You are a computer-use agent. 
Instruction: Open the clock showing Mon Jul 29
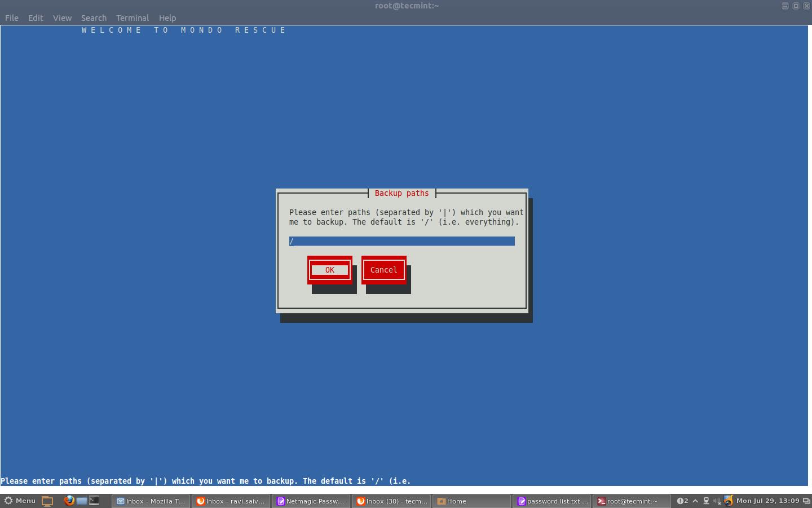click(x=767, y=501)
